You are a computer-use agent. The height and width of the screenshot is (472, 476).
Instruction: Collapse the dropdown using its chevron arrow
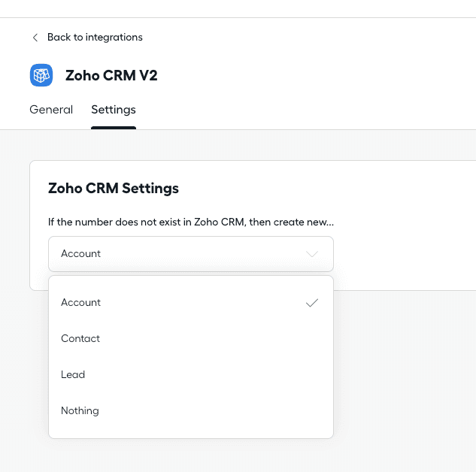[312, 254]
